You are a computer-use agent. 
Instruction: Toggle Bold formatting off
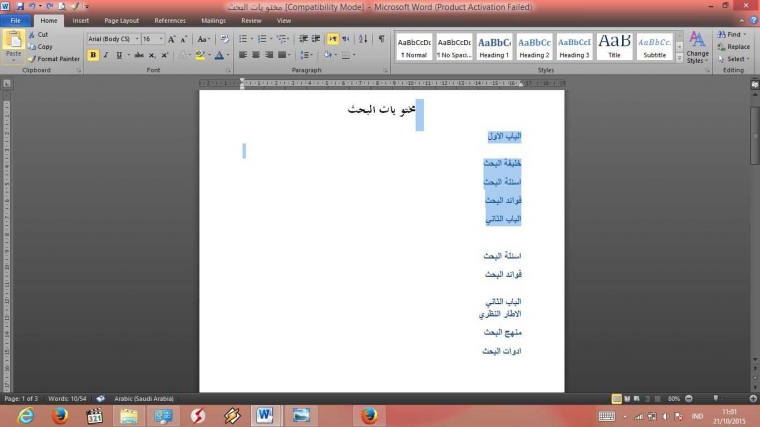coord(93,55)
